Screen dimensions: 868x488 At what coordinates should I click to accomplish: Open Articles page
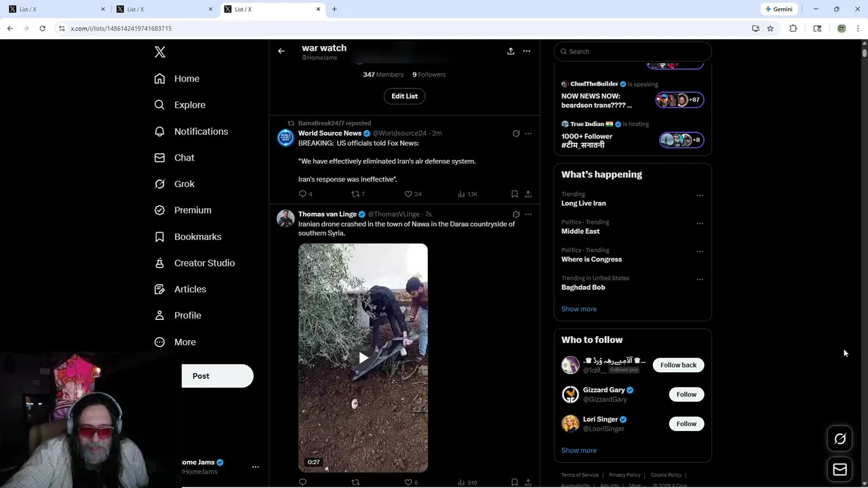coord(180,289)
